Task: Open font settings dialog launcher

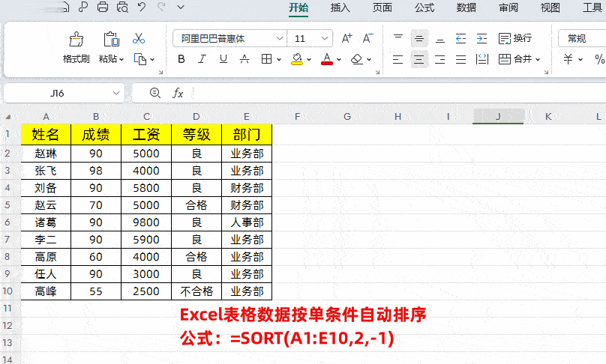Action: (x=377, y=72)
